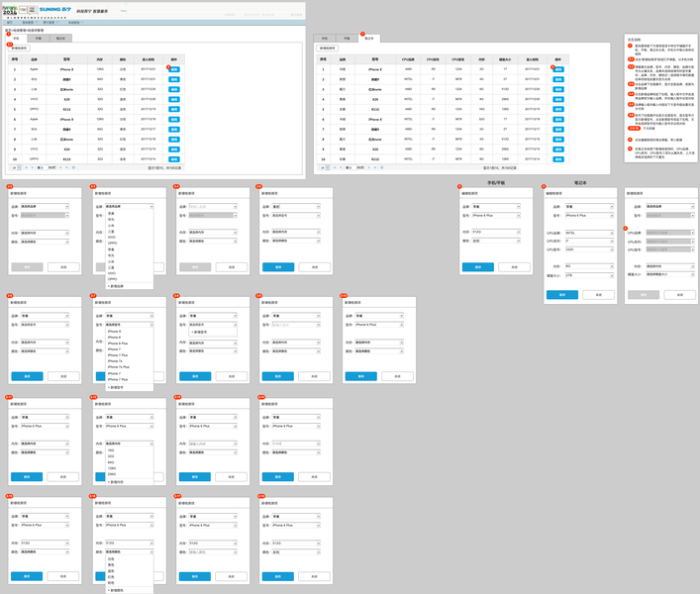The height and width of the screenshot is (594, 700).
Task: Jump to last page in laptop table pager
Action: 375,167
